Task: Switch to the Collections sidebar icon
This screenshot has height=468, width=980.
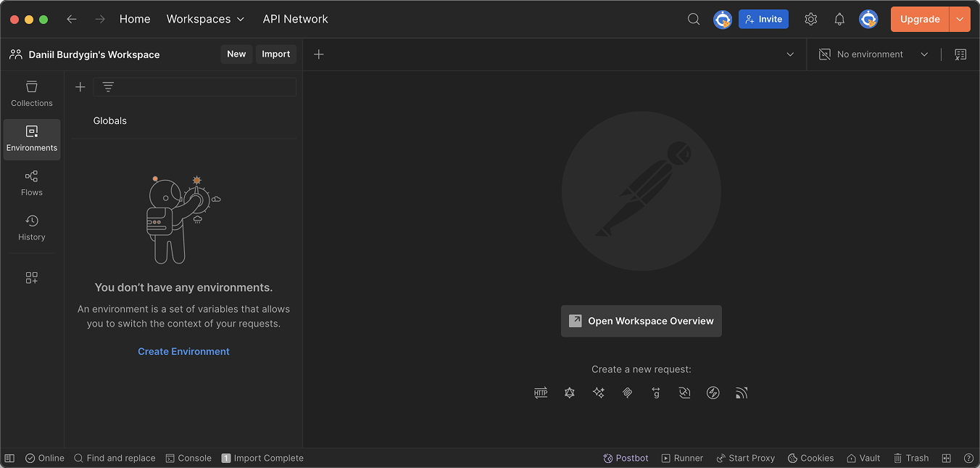Action: (x=31, y=93)
